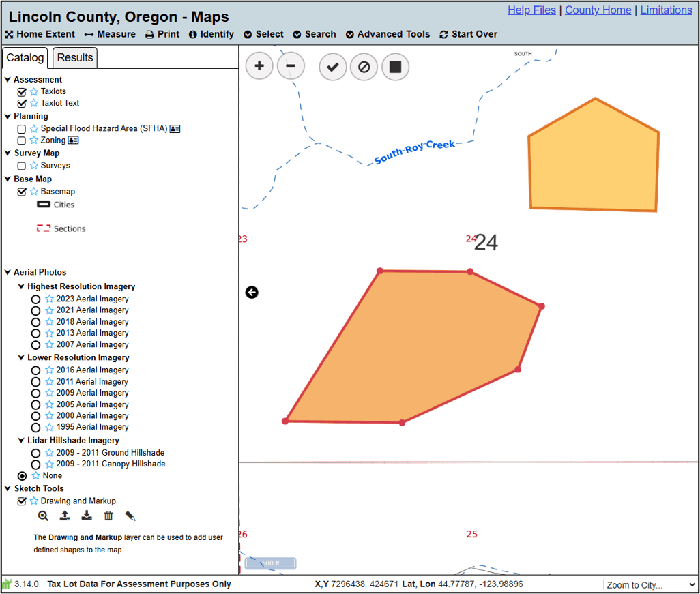Star the Taxlots layer as favorite
This screenshot has height=594, width=700.
(34, 91)
